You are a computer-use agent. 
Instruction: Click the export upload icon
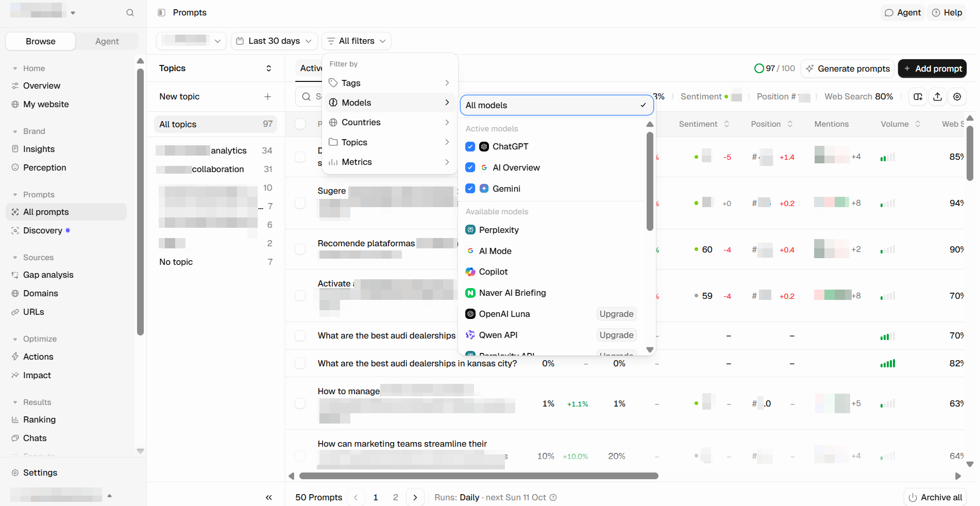click(x=937, y=97)
